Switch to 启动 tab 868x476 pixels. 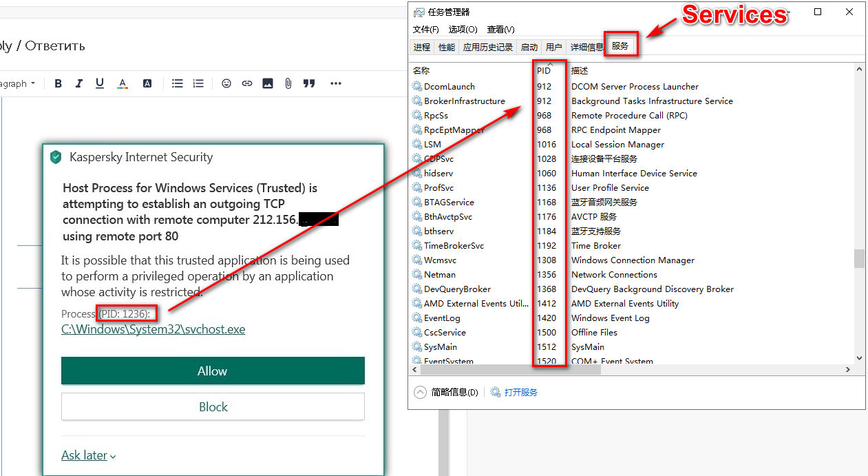(x=529, y=47)
